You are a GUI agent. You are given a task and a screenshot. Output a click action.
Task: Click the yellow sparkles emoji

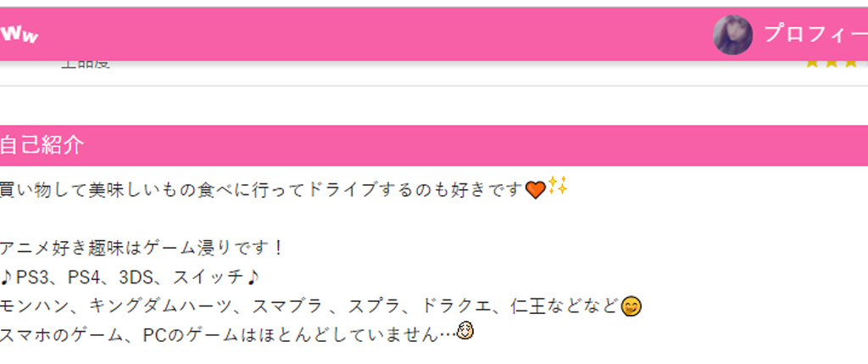coord(558,186)
